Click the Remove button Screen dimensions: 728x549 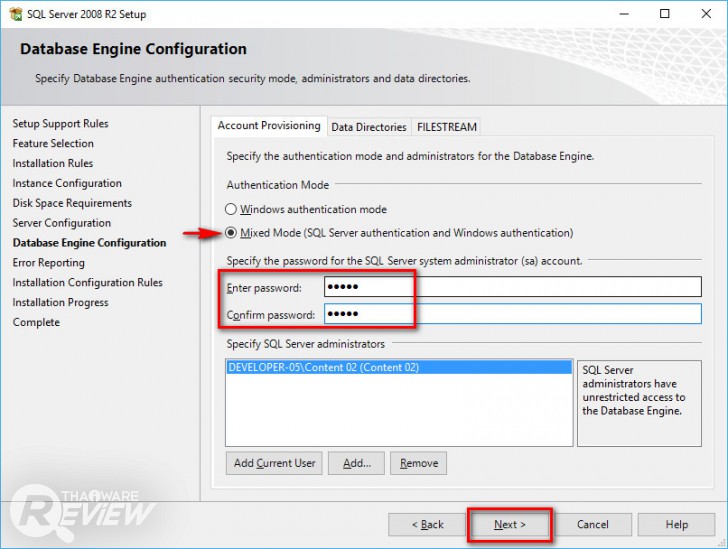click(419, 463)
